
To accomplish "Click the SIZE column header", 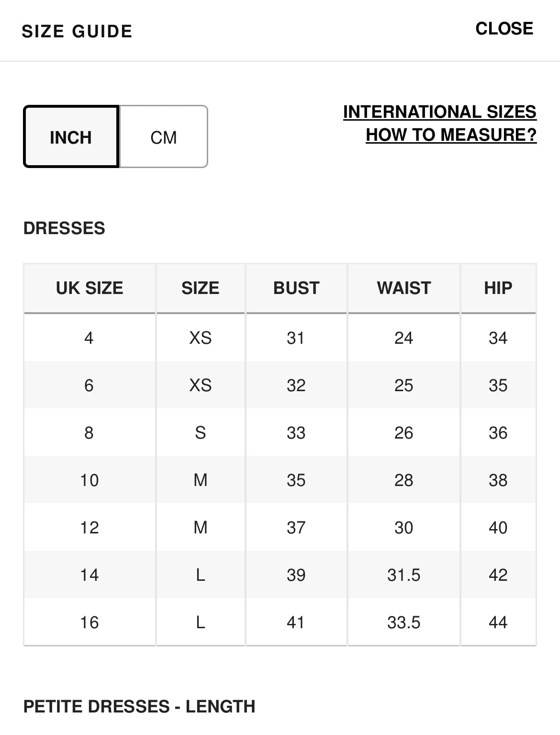I will point(200,288).
